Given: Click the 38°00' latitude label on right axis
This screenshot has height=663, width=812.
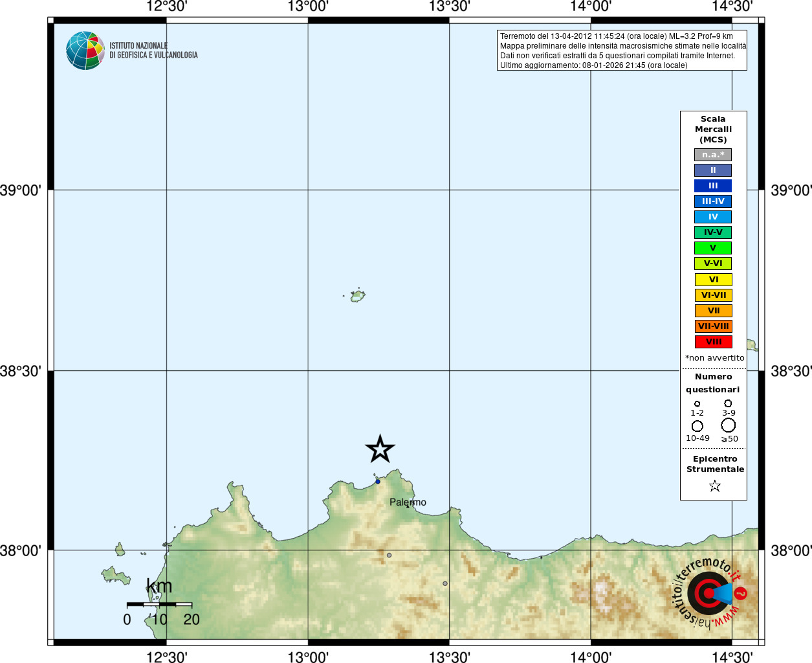Looking at the screenshot, I should 791,551.
